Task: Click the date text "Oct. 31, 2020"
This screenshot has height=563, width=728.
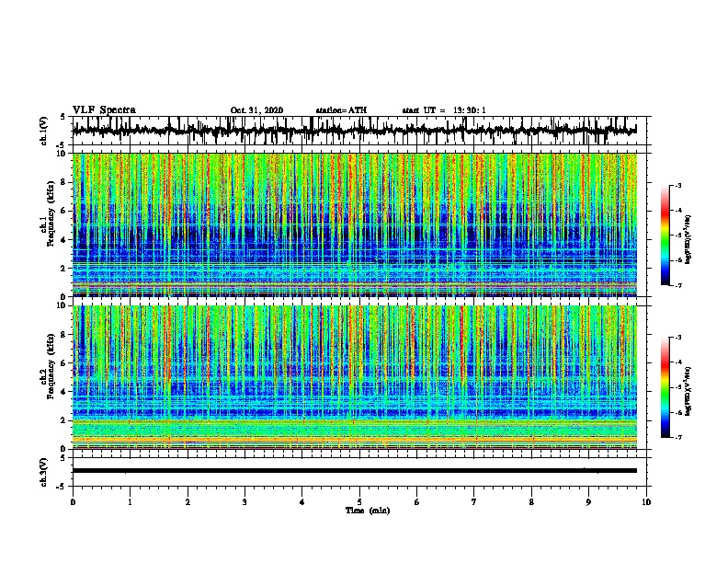Action: pyautogui.click(x=256, y=110)
